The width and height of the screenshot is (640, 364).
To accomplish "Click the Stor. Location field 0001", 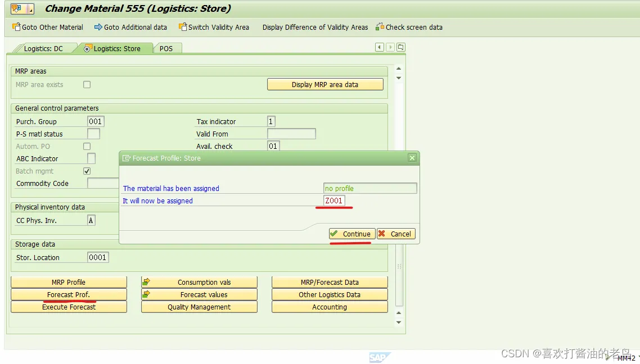I will point(98,258).
